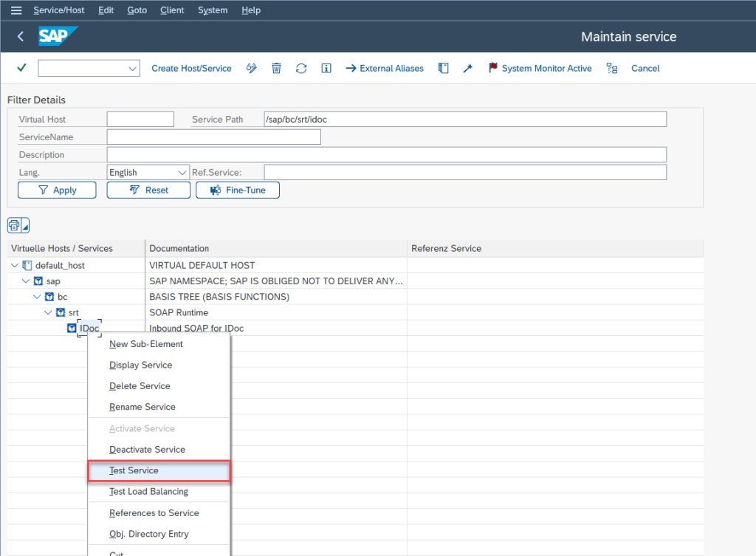The image size is (756, 556).
Task: Click the green checkmark Enter icon
Action: pos(21,68)
